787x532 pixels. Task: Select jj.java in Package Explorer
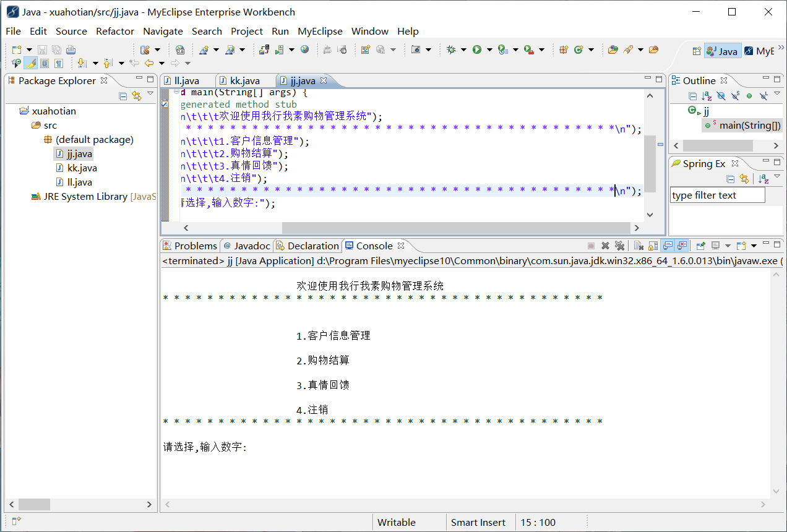tap(74, 153)
